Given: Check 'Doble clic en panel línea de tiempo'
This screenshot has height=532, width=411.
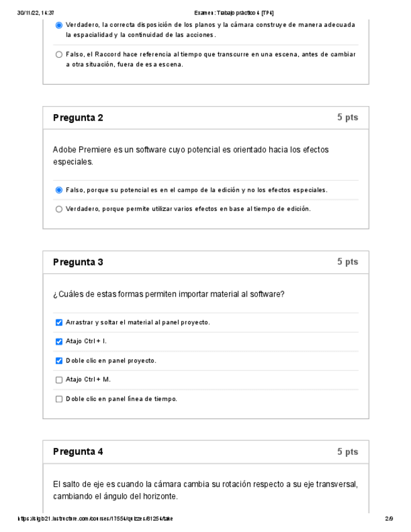Looking at the screenshot, I should click(59, 399).
